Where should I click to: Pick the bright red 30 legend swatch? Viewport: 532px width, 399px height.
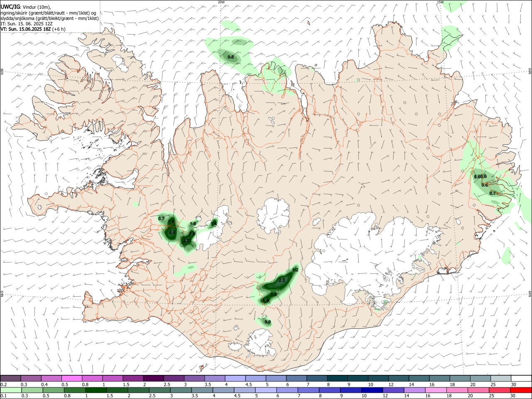pos(521,390)
